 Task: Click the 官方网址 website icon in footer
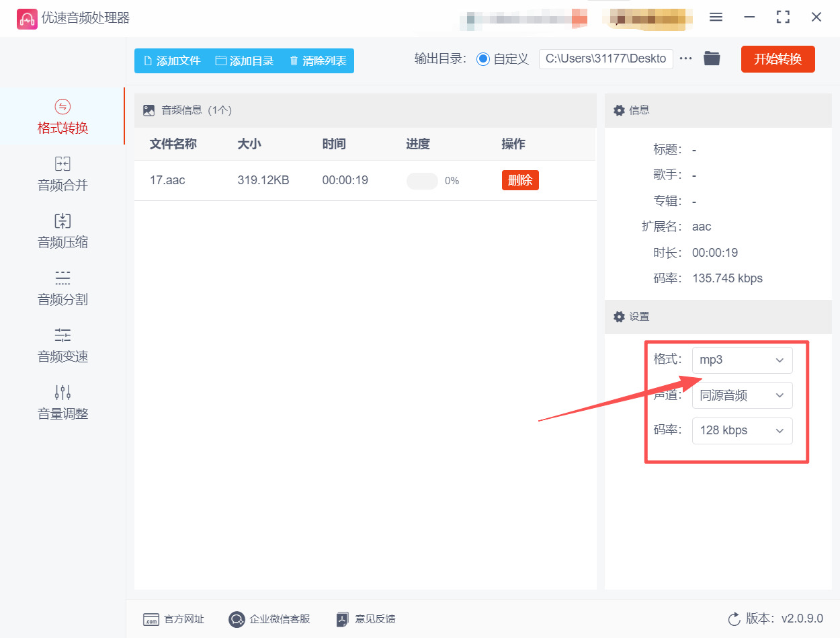pos(156,619)
